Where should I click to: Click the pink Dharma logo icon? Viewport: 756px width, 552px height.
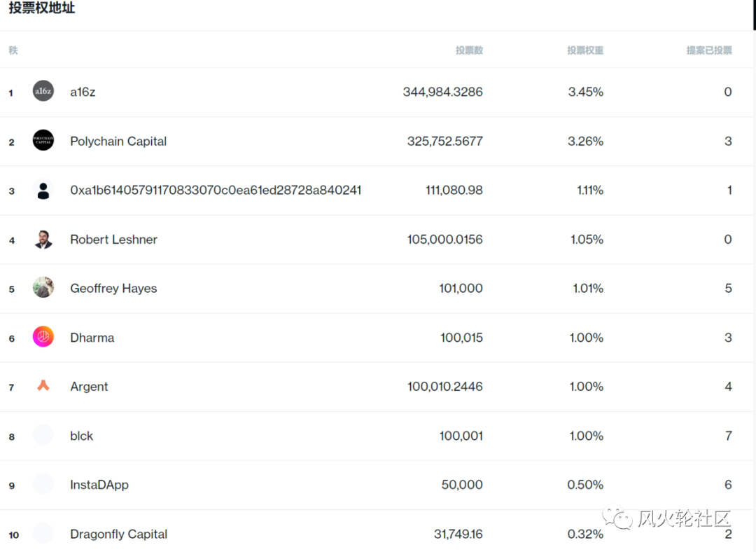pyautogui.click(x=43, y=337)
